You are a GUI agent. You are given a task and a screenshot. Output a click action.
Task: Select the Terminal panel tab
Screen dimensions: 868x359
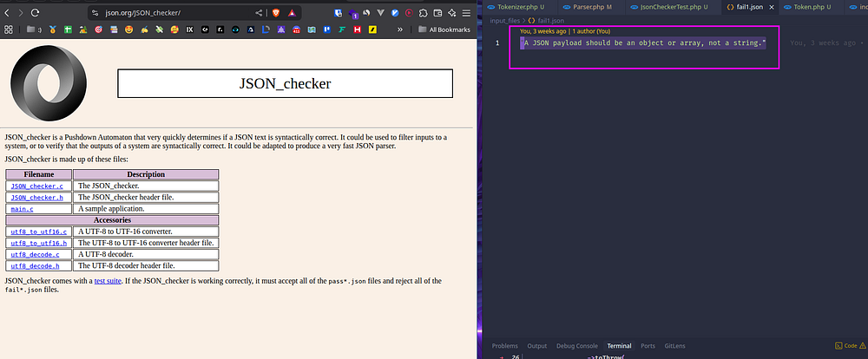619,346
